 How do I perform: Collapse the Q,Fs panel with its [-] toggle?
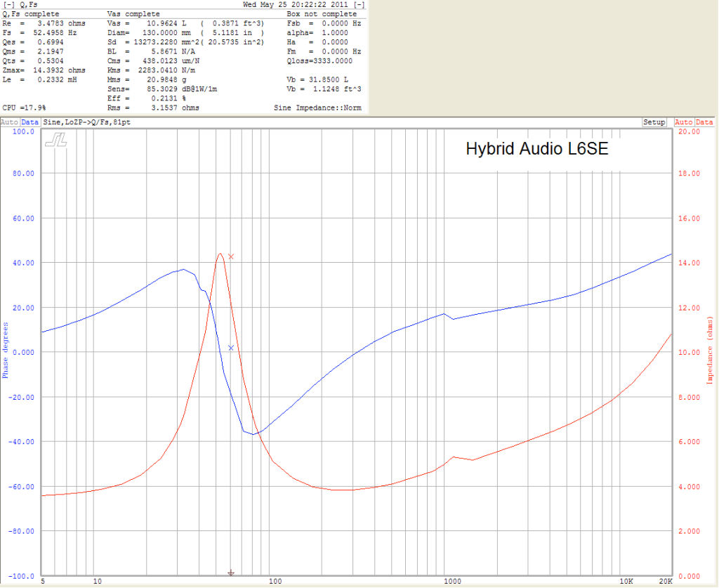point(8,5)
